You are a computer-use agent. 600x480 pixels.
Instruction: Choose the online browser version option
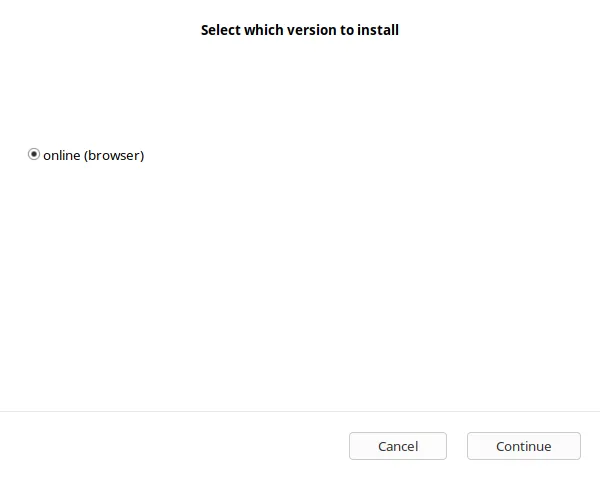click(34, 155)
